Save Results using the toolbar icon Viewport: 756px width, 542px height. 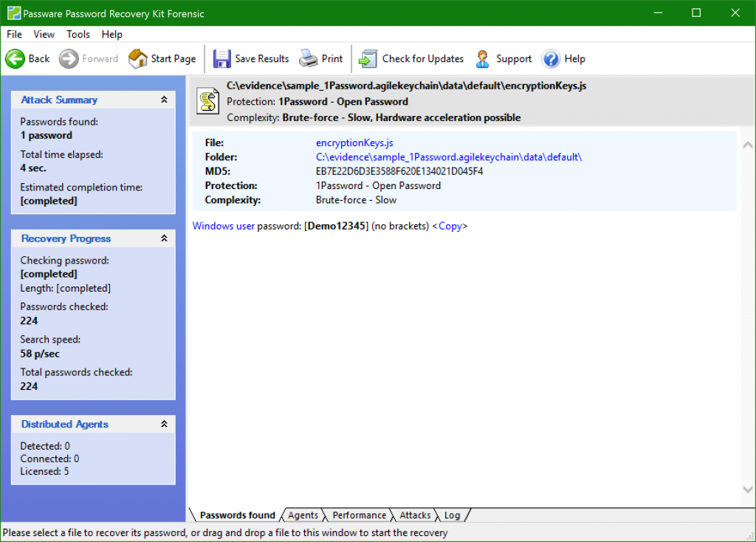pos(221,58)
